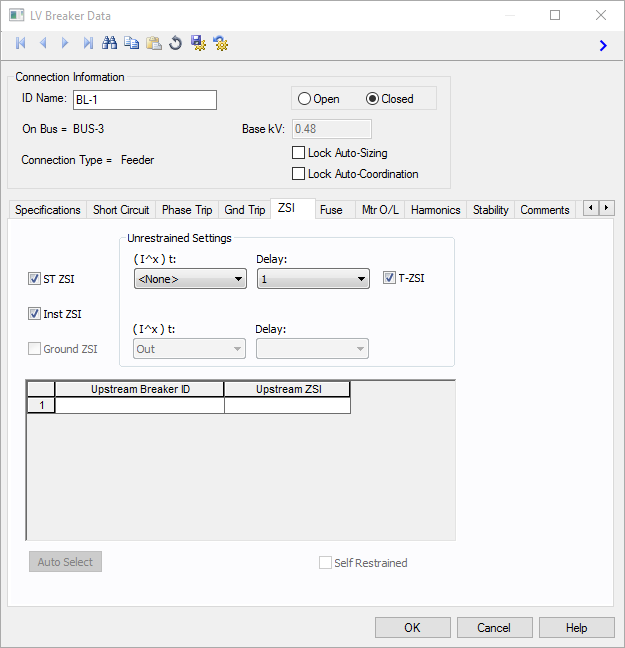The width and height of the screenshot is (625, 648).
Task: Enable Lock Auto-Coordination checkbox
Action: (x=298, y=174)
